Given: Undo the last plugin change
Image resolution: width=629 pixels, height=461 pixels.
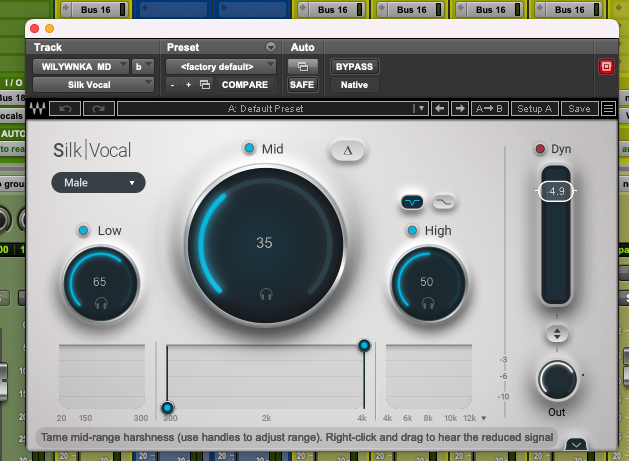Looking at the screenshot, I should point(65,109).
